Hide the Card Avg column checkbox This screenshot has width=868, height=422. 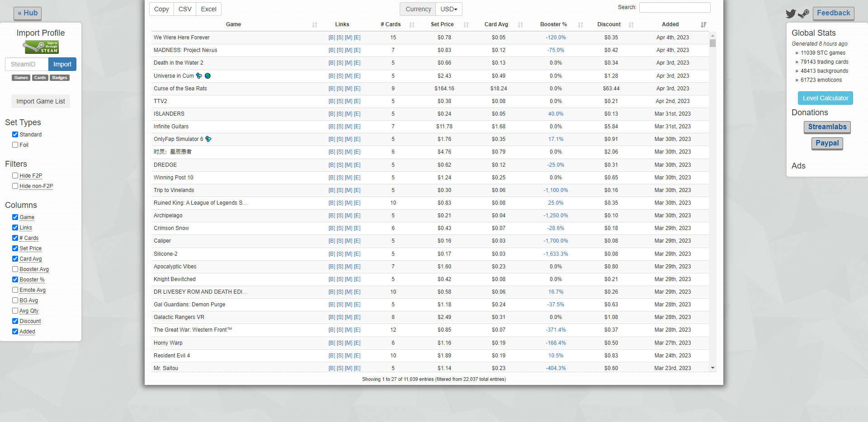15,258
